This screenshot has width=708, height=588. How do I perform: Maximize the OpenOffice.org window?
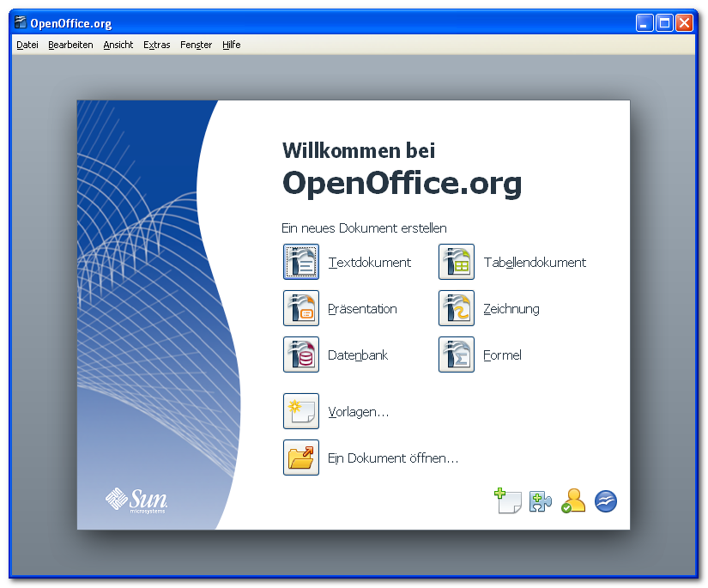pyautogui.click(x=664, y=22)
